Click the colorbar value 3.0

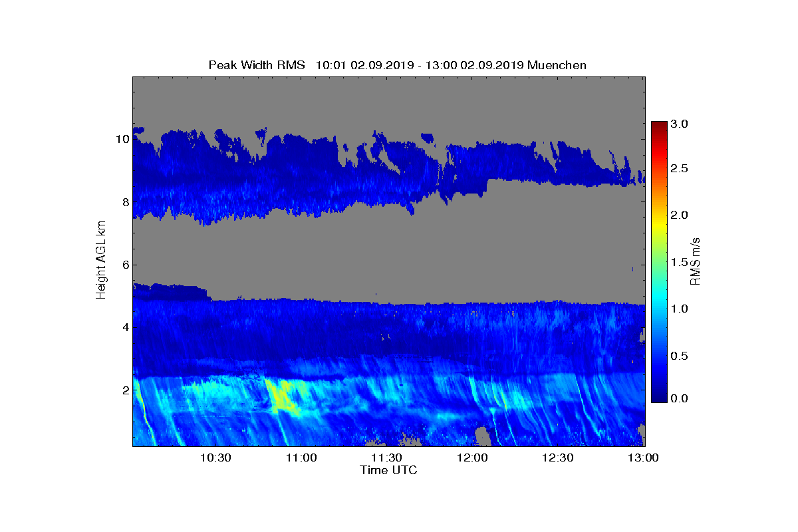pos(678,124)
